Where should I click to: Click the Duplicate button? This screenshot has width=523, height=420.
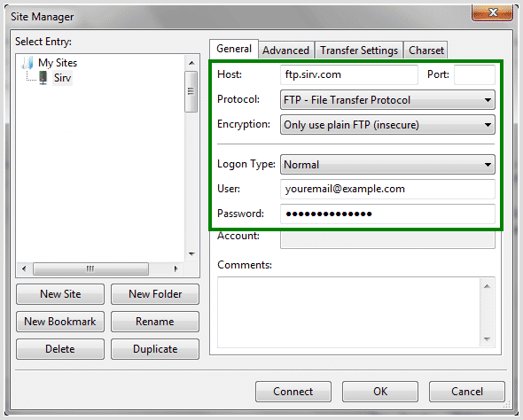pyautogui.click(x=155, y=349)
